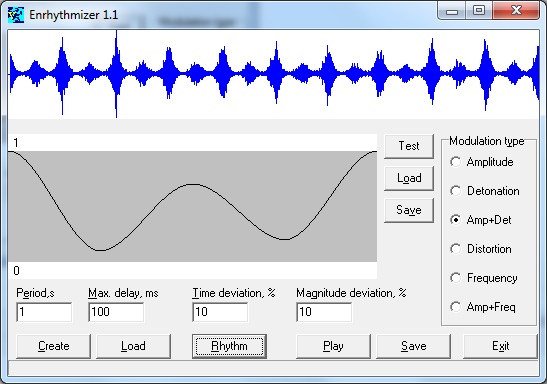Viewport: 547px width, 384px height.
Task: Click the 'Enrhythmizer 1.1' title text
Action: pyautogui.click(x=74, y=15)
